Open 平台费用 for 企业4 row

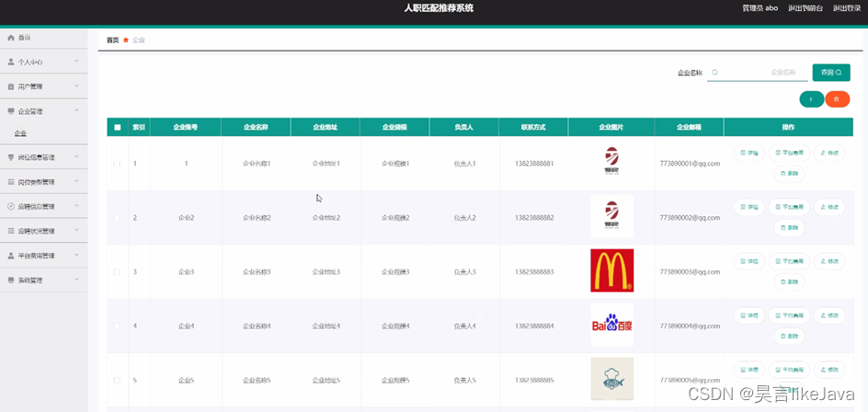[789, 315]
